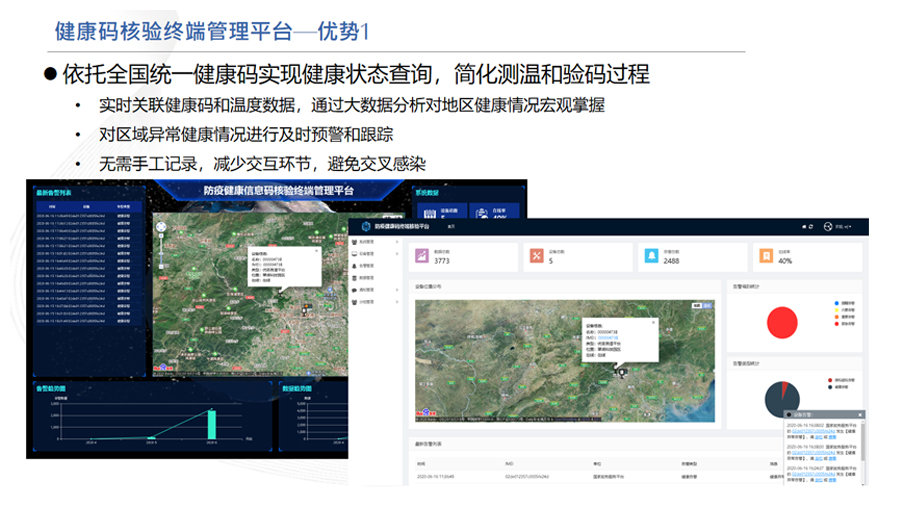The height and width of the screenshot is (511, 900).
Task: Click the platform hexagon logo in white dashboard header
Action: coord(366,226)
